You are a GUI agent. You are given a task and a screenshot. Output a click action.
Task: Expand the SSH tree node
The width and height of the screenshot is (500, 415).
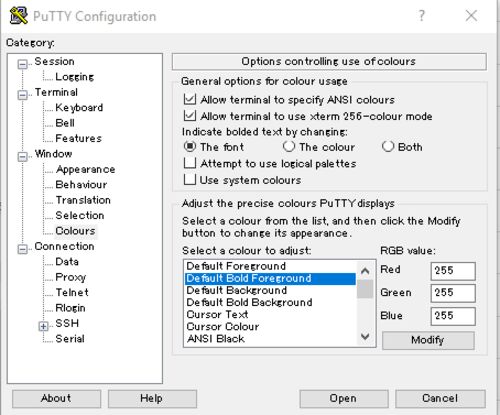[43, 326]
